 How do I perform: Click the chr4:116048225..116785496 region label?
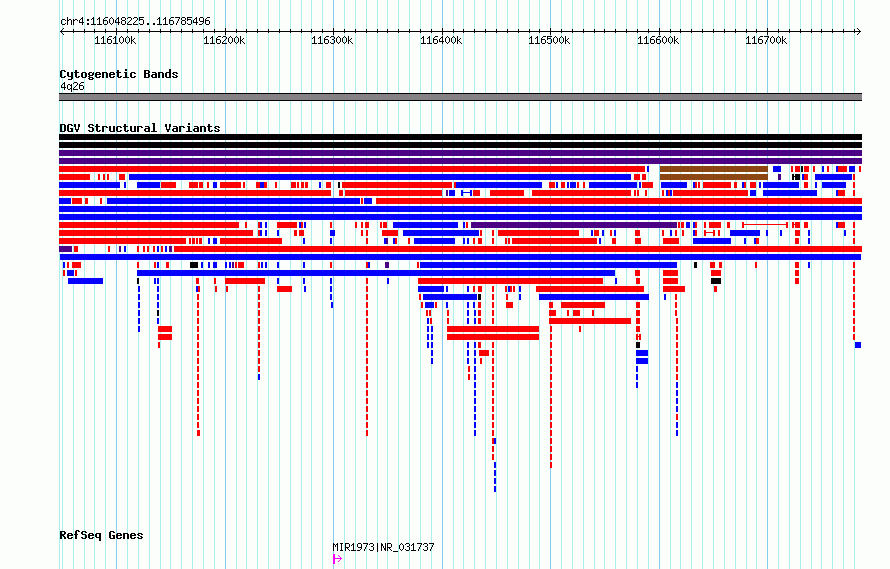click(135, 21)
